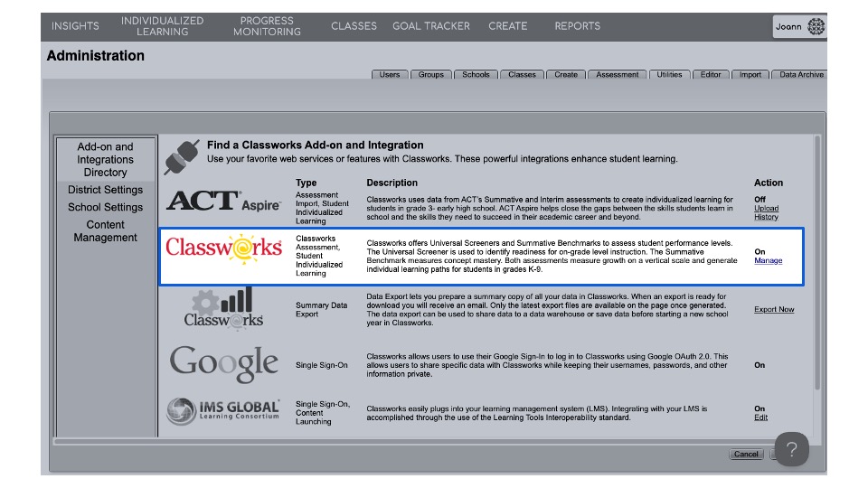Click the IMS Global logo
The width and height of the screenshot is (868, 488).
[x=222, y=411]
